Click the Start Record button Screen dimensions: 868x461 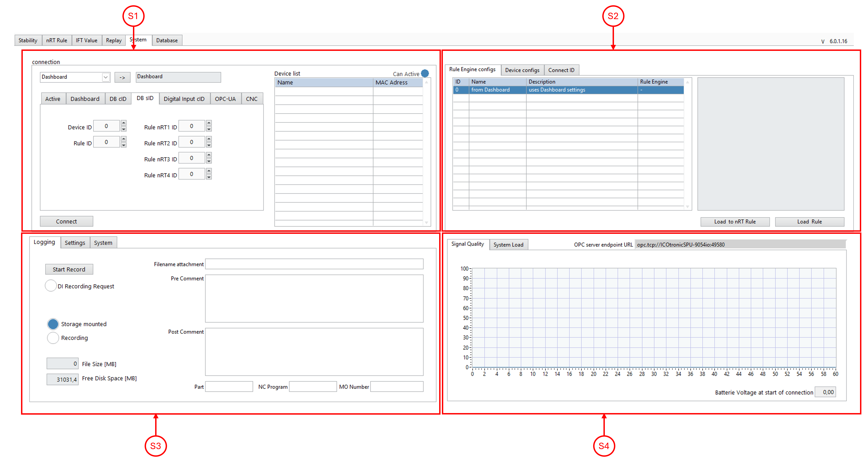click(x=69, y=269)
